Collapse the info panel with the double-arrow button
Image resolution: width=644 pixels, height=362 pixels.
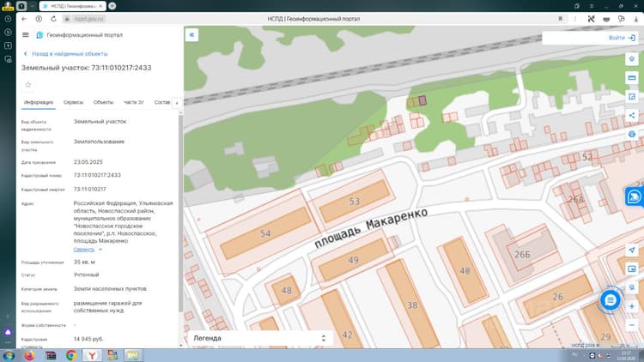click(x=191, y=35)
